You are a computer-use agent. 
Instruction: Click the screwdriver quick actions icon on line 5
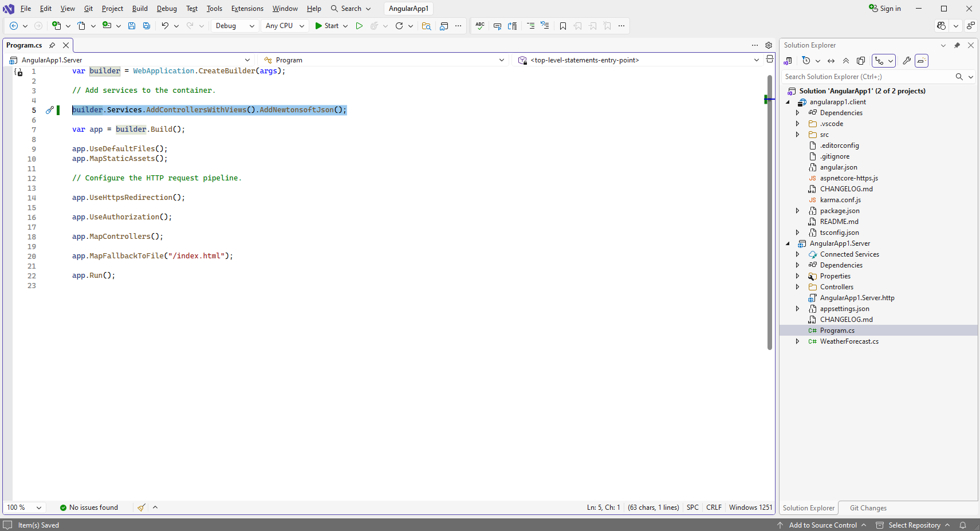click(x=50, y=110)
